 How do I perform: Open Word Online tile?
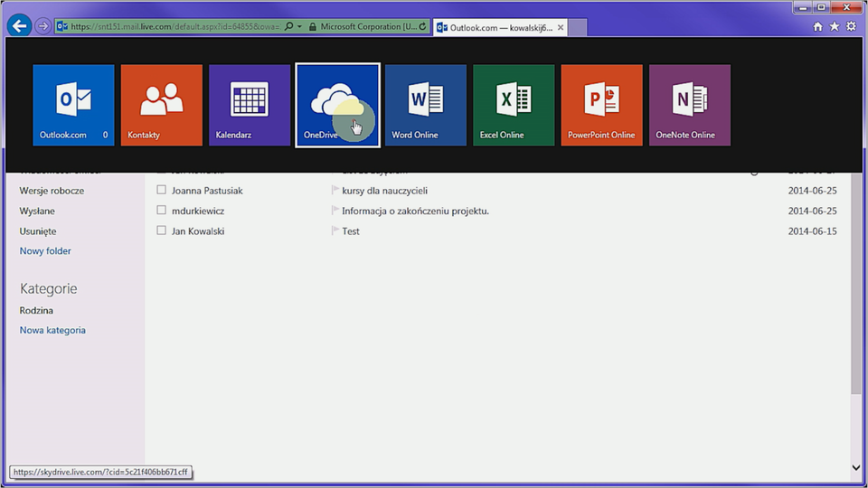coord(426,105)
